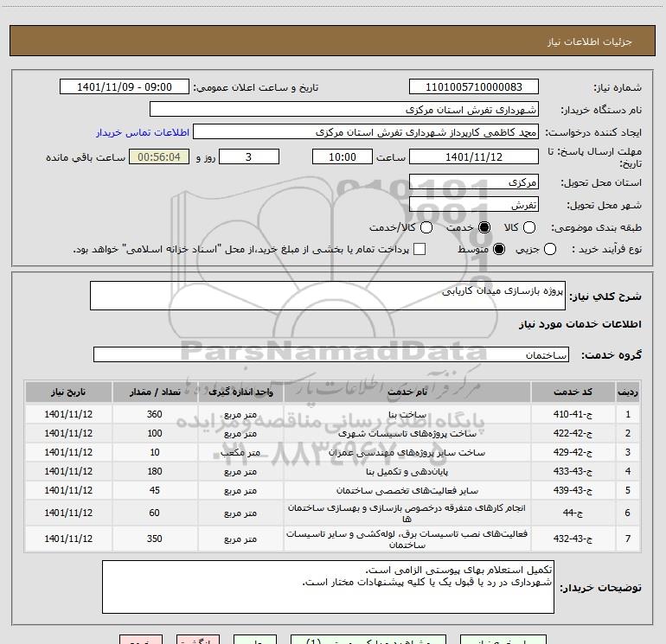Select service code ج-42-429
This screenshot has height=644, width=666.
click(573, 453)
